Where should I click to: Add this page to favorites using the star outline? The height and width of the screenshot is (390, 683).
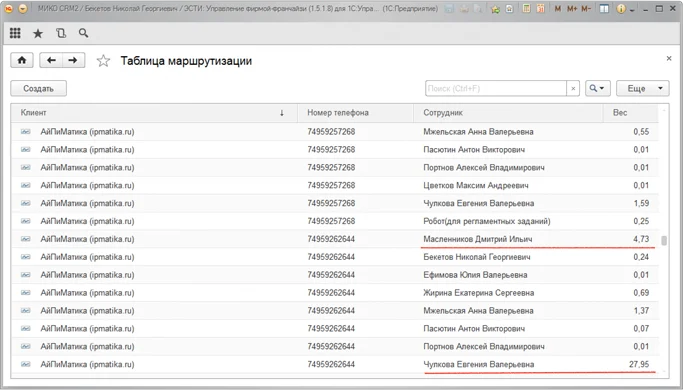tap(103, 61)
